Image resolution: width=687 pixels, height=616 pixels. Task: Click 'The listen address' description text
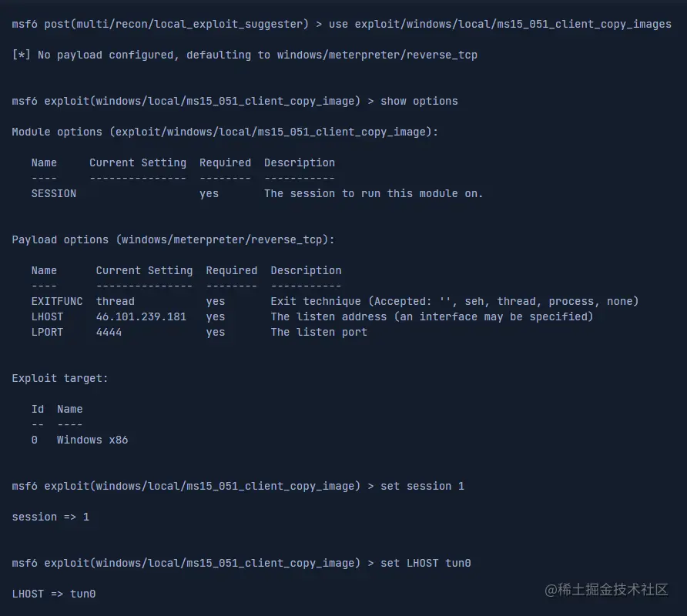click(431, 316)
